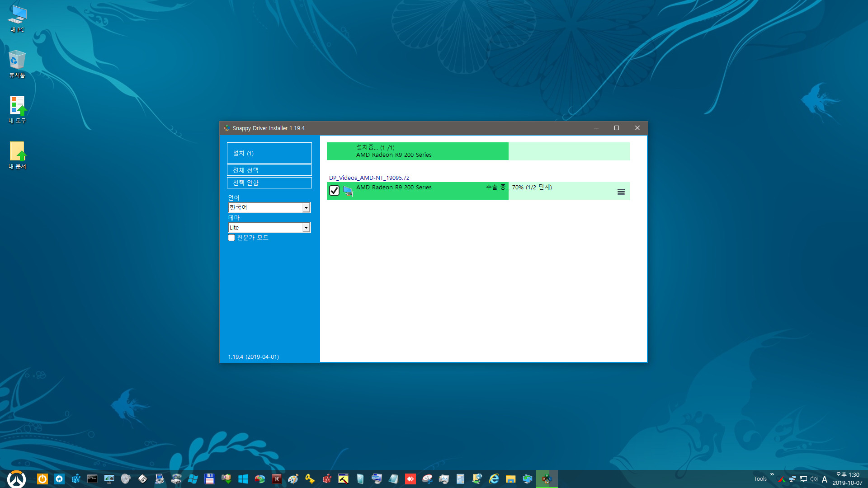Click the blue refresh-arrow icon on taskbar
Screen dimensions: 868x488
[59, 479]
